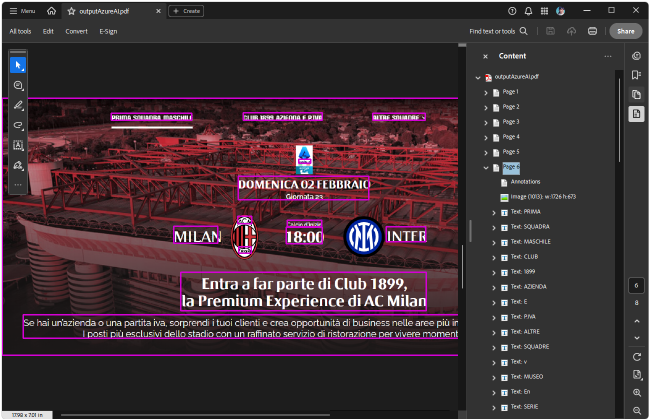650x419 pixels.
Task: Open the Help question mark icon
Action: (512, 11)
